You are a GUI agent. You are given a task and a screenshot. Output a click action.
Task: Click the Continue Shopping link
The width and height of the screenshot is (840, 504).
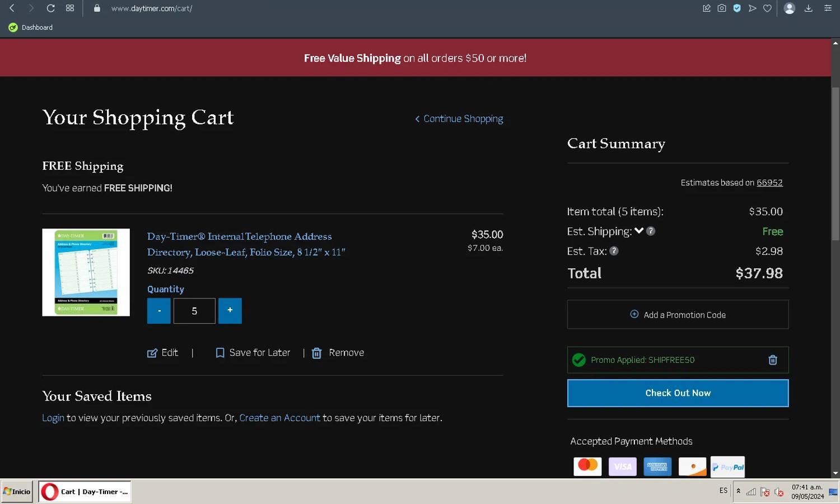click(x=459, y=119)
